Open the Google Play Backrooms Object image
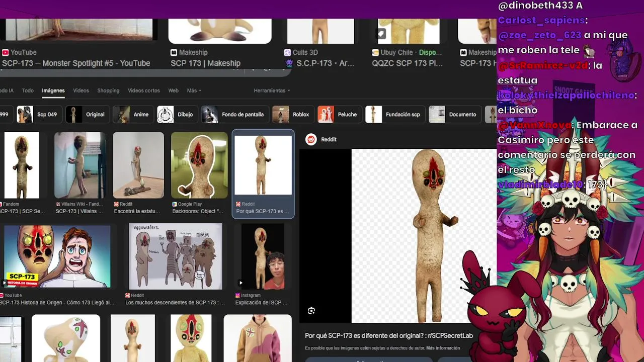Viewport: 644px width, 362px height. (199, 165)
